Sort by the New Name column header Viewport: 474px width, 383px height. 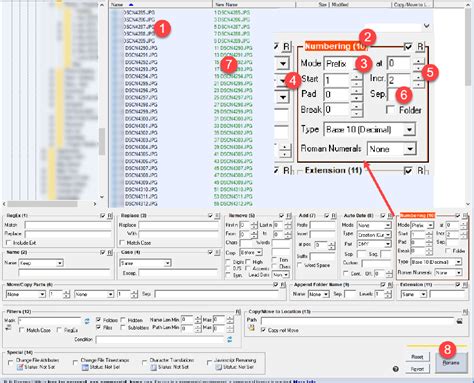coord(254,4)
